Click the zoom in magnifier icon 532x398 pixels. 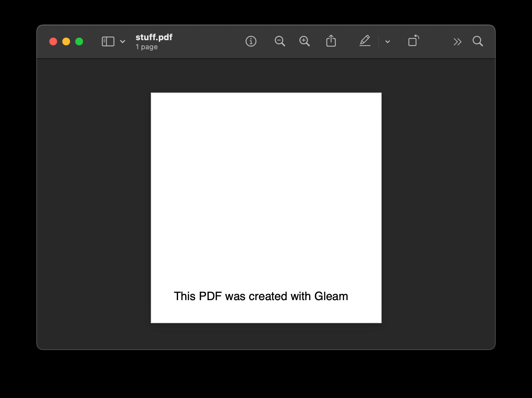[304, 41]
